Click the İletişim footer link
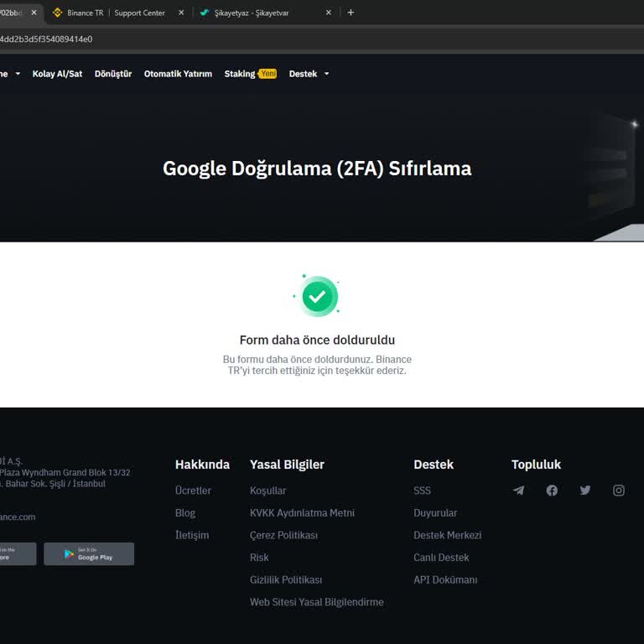The image size is (644, 644). pyautogui.click(x=192, y=535)
